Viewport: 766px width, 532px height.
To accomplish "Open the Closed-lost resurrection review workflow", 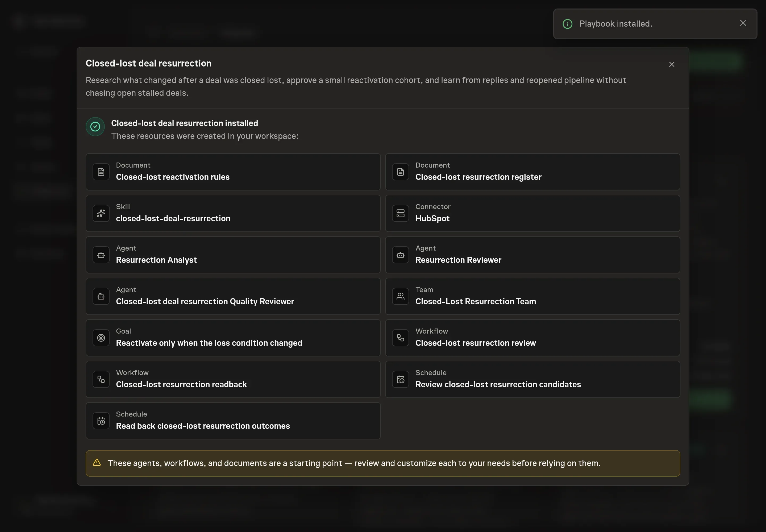I will point(532,338).
